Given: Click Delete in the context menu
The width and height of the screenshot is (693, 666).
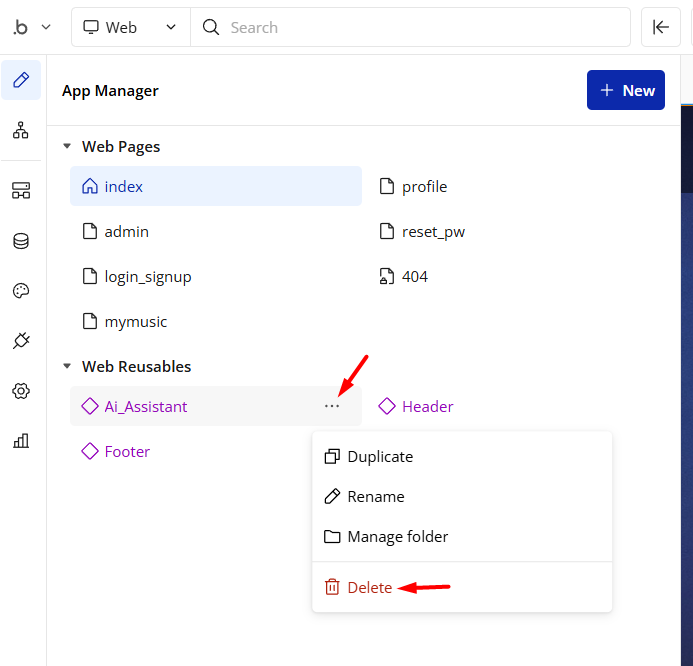Looking at the screenshot, I should point(369,588).
